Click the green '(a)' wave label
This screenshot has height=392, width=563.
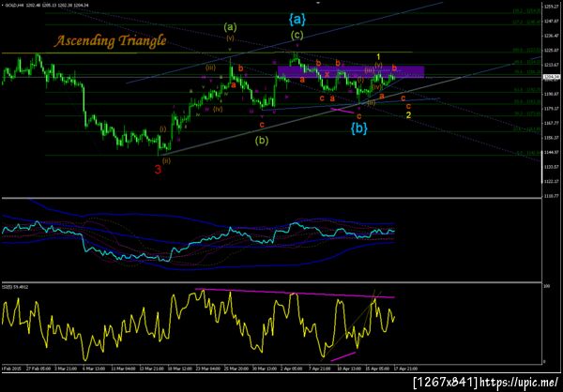230,26
